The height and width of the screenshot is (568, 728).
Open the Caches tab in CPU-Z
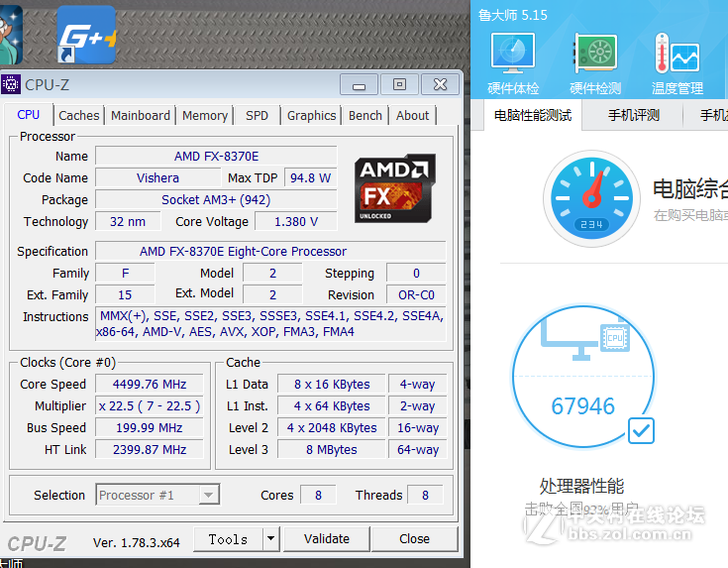79,115
